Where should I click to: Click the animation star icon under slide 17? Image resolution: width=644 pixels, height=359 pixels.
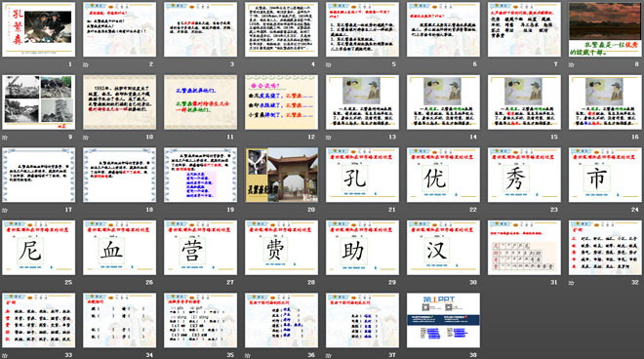coord(5,210)
